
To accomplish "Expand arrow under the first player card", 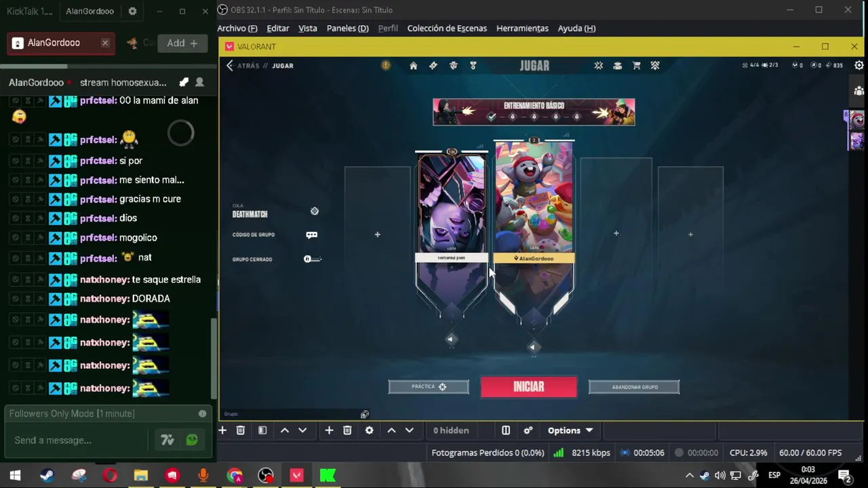I will (451, 339).
